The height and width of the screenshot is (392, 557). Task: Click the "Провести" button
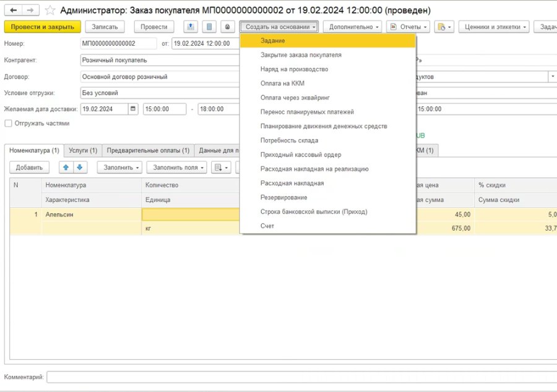[x=154, y=27]
